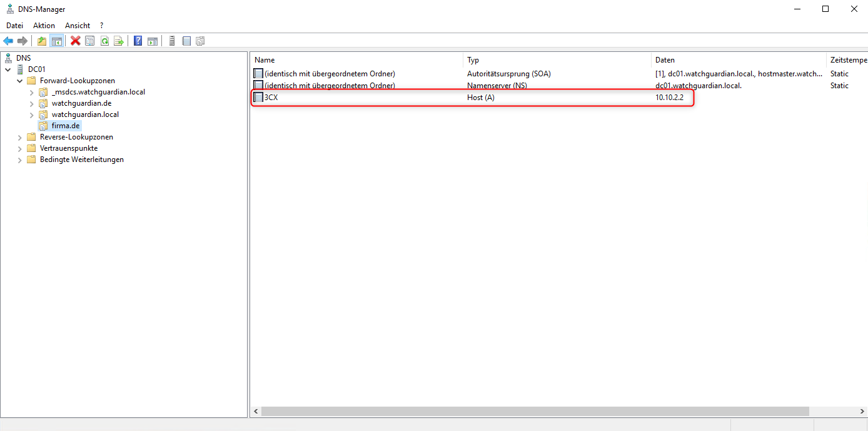Click the Export list icon
This screenshot has width=868, height=431.
[x=119, y=41]
